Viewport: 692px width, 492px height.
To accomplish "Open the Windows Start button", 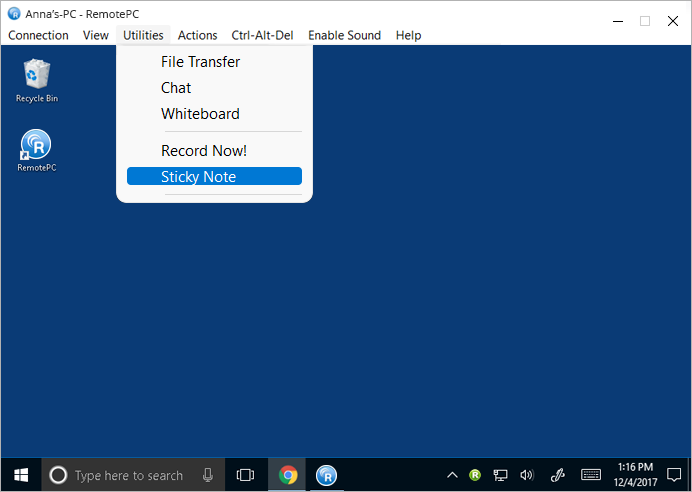I will tap(21, 475).
